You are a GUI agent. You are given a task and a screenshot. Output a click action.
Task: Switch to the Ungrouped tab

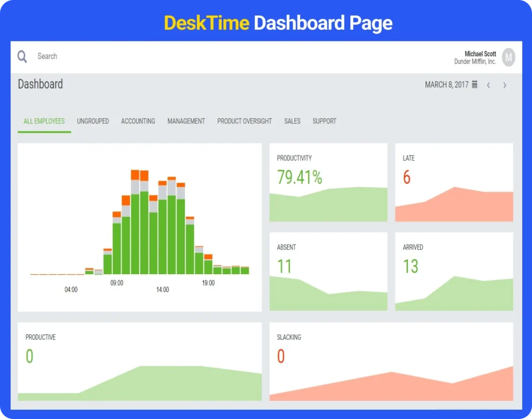tap(92, 121)
